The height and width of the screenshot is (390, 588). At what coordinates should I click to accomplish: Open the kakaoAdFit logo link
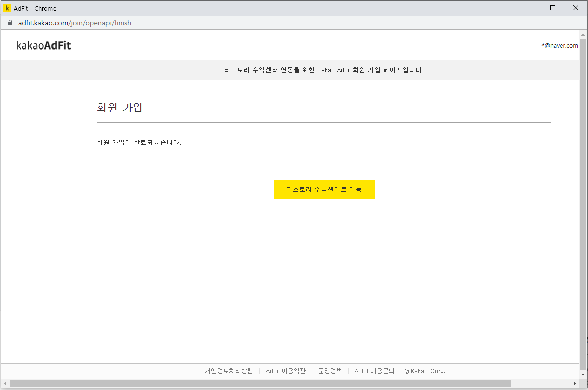tap(43, 45)
